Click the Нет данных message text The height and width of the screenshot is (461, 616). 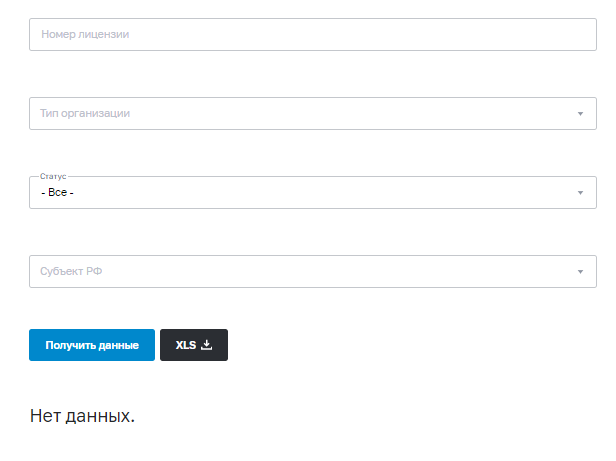point(82,416)
